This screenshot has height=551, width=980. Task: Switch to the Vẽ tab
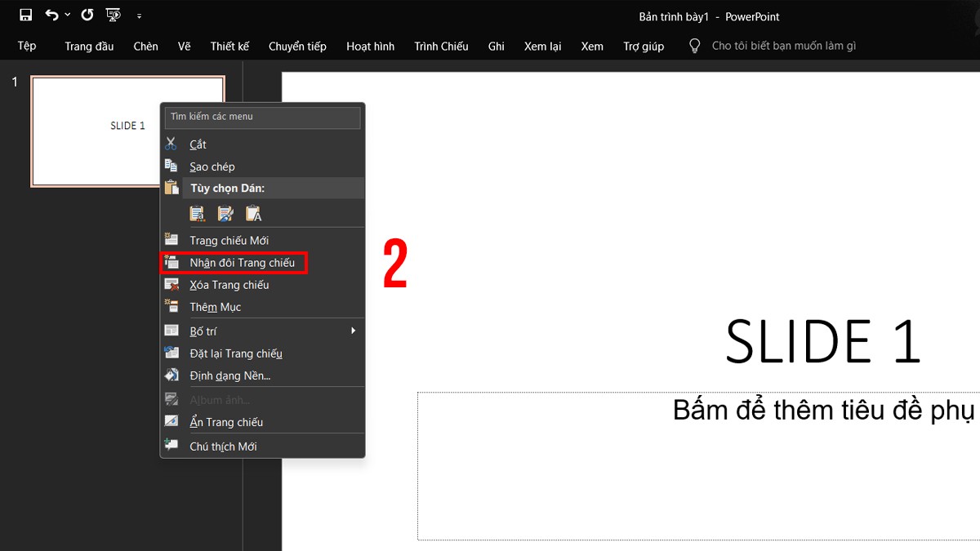185,46
